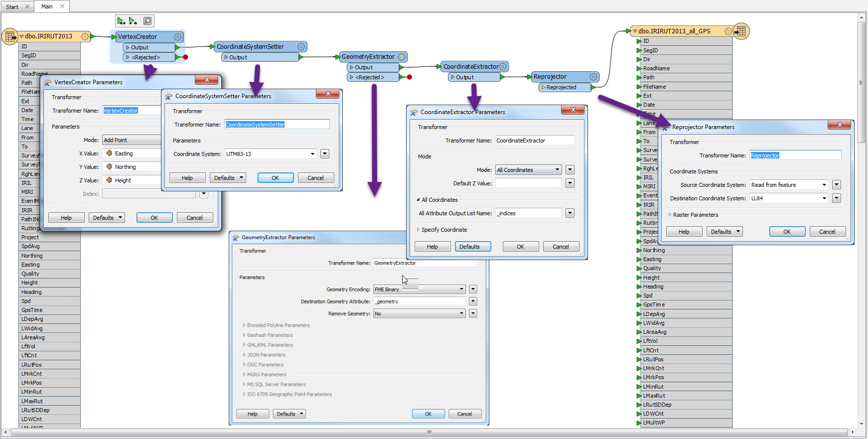The width and height of the screenshot is (868, 439).
Task: Expand the Specify Coordinate section
Action: pyautogui.click(x=418, y=230)
